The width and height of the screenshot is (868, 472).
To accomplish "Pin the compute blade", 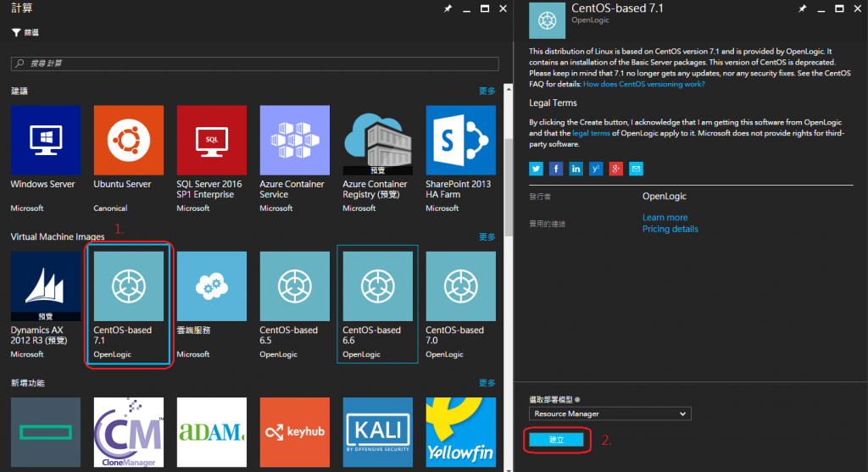I will [448, 8].
